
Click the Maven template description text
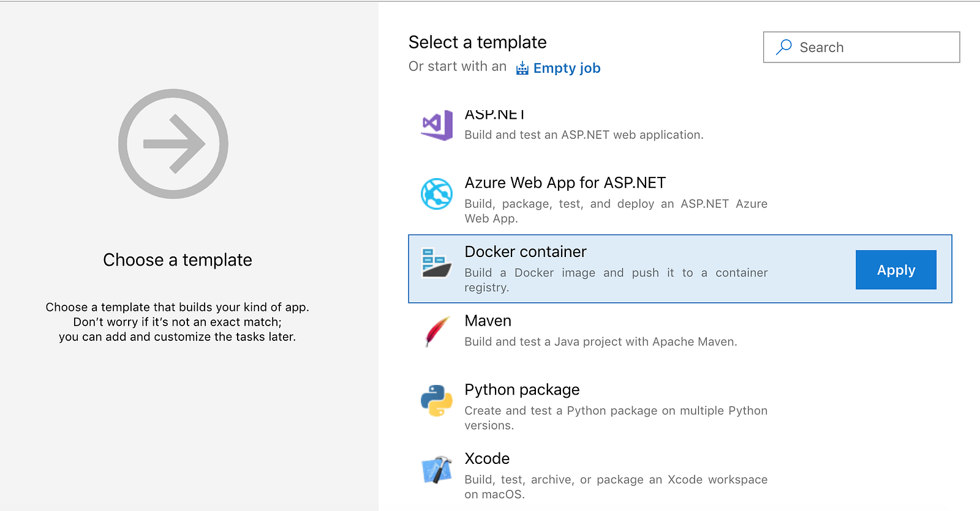(x=600, y=341)
